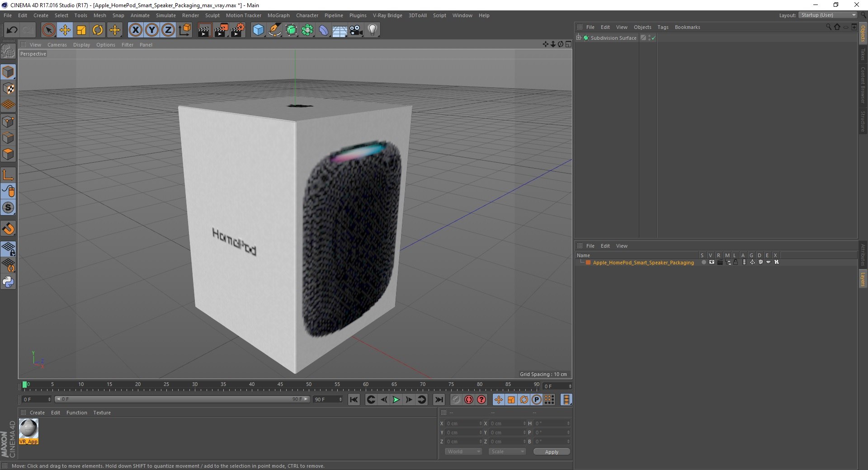Switch to Content Browser side tab

tap(863, 85)
